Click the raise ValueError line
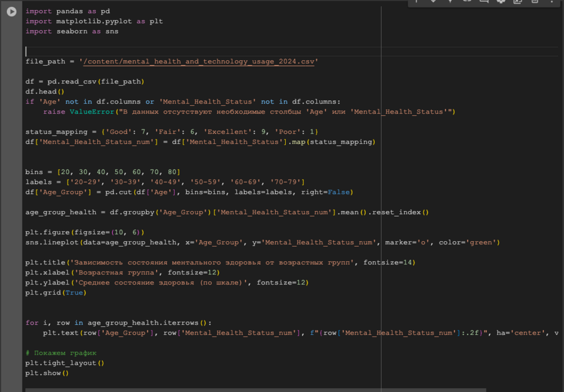This screenshot has width=564, height=392. coord(249,111)
